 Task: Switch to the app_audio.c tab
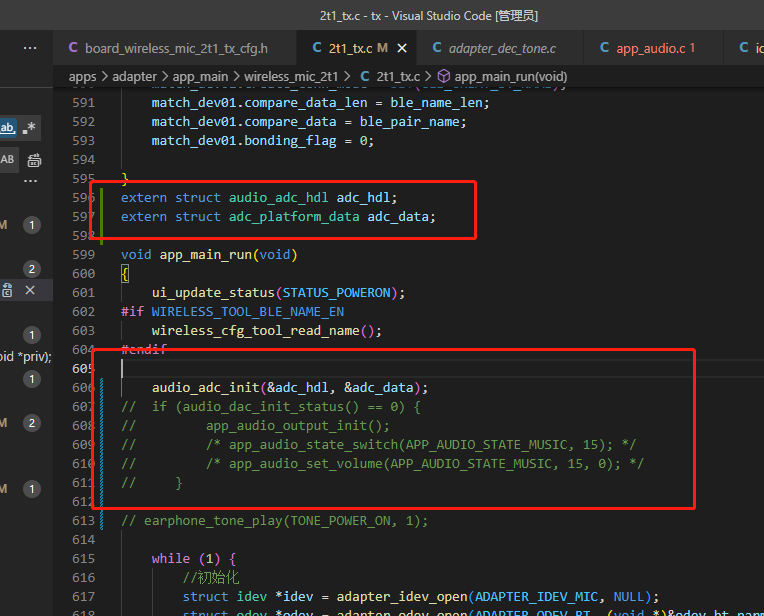(x=654, y=48)
